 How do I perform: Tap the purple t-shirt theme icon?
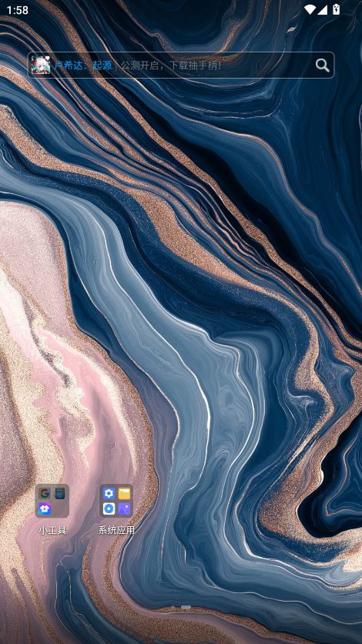[x=45, y=508]
